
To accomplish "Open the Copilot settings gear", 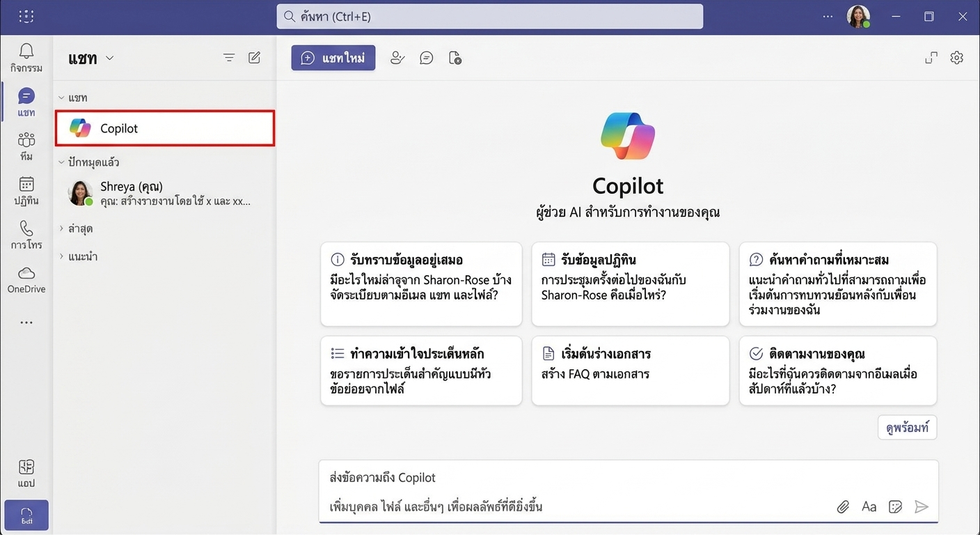I will 957,58.
